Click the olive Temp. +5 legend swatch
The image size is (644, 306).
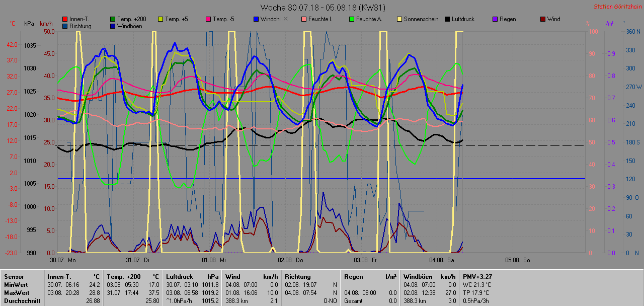click(160, 19)
